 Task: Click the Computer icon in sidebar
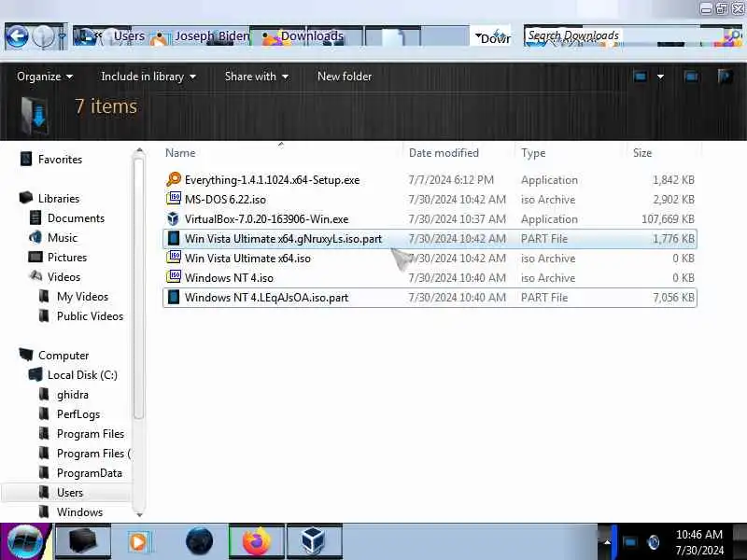(x=26, y=355)
